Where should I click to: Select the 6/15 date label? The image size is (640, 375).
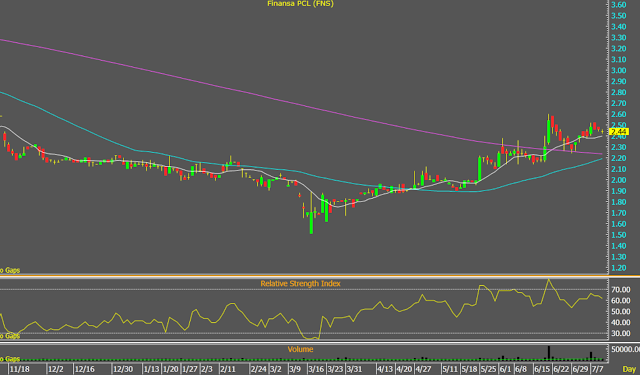(x=542, y=369)
